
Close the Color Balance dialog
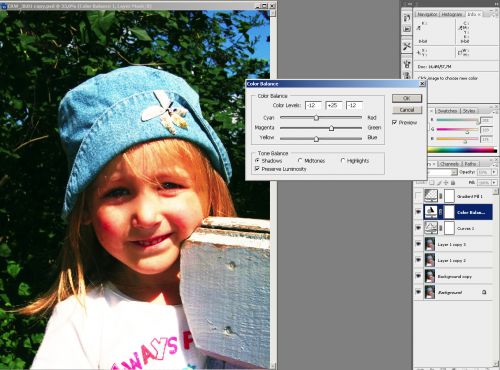tap(422, 84)
